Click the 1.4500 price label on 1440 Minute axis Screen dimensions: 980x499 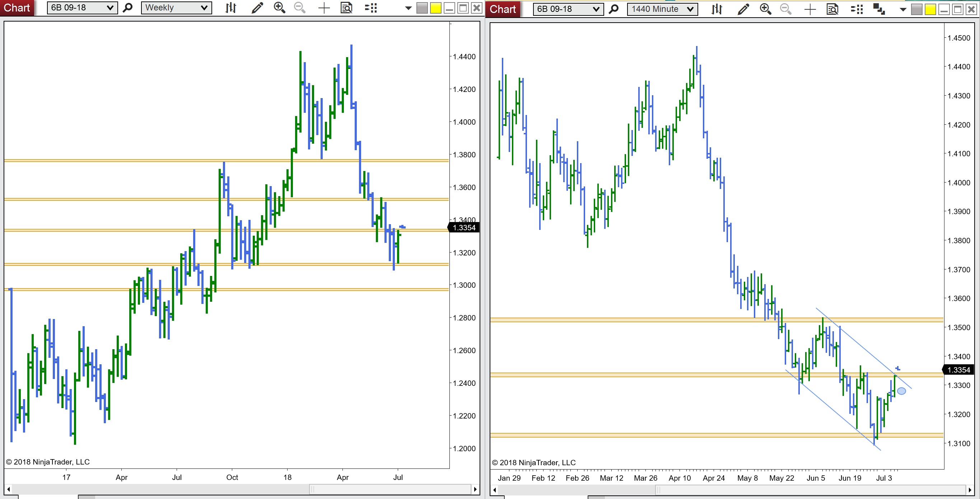959,38
